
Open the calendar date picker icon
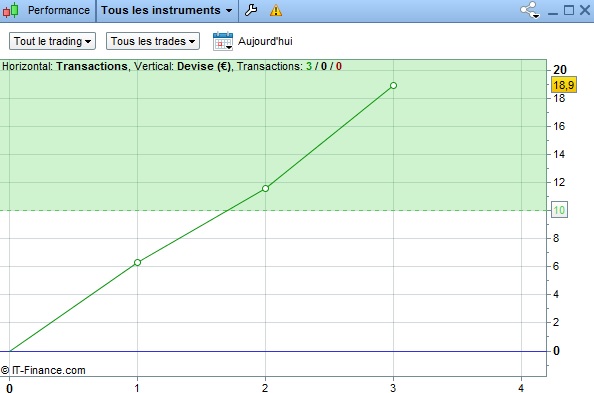[223, 41]
